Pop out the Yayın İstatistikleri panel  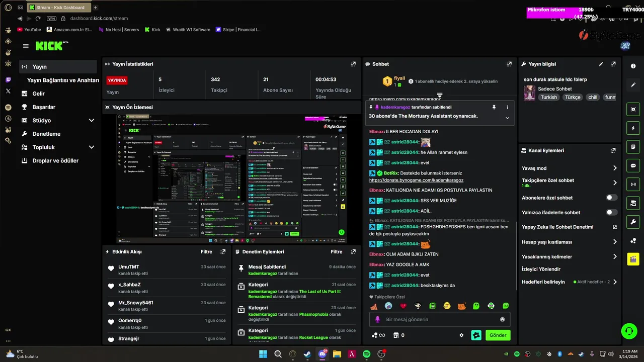pyautogui.click(x=353, y=64)
